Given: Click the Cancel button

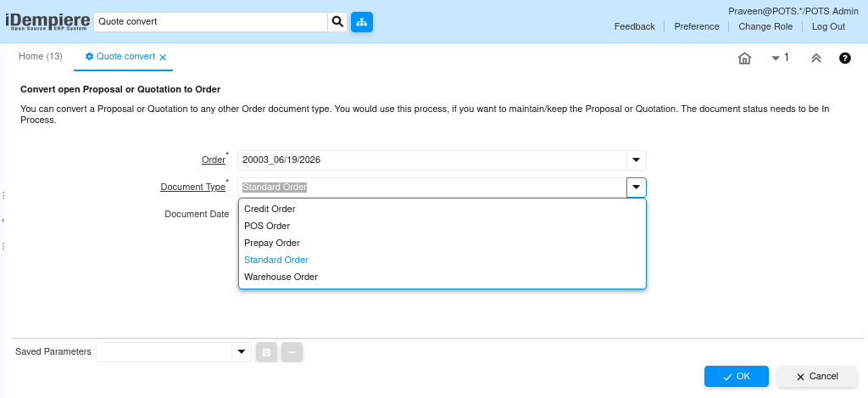Looking at the screenshot, I should [817, 377].
